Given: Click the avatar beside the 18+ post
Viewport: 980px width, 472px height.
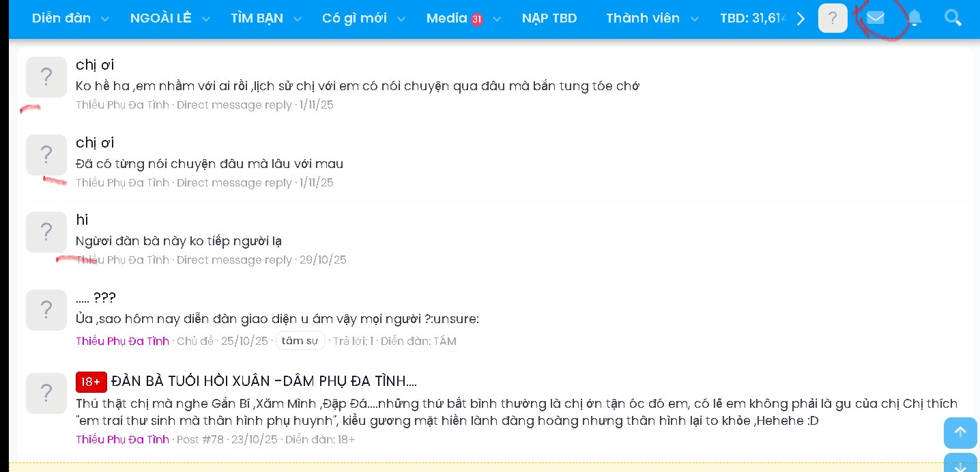Looking at the screenshot, I should pos(46,393).
